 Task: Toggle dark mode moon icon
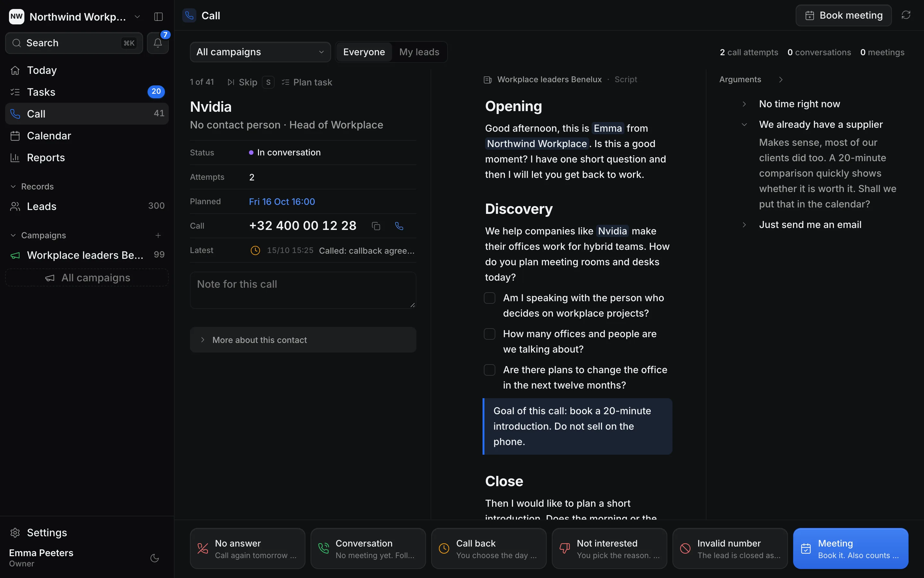point(155,558)
